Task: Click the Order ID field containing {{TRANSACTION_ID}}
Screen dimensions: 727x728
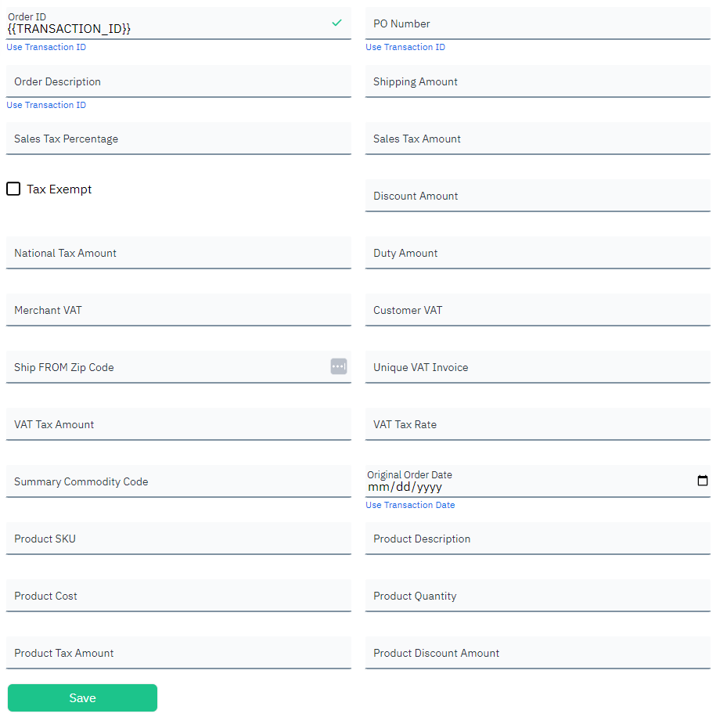Action: (x=178, y=23)
